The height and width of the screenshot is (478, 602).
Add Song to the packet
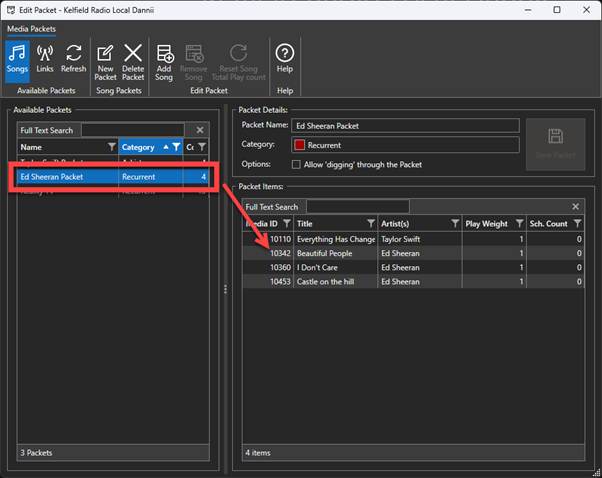coord(164,63)
